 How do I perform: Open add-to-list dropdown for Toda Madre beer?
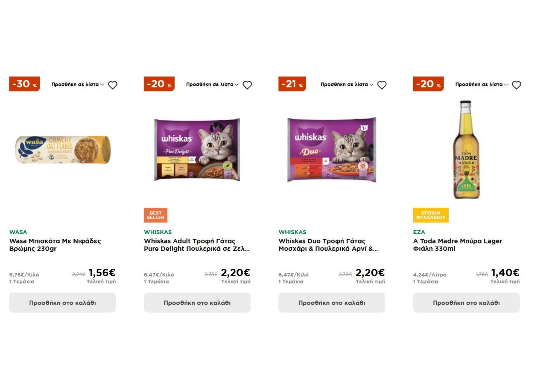click(x=481, y=84)
